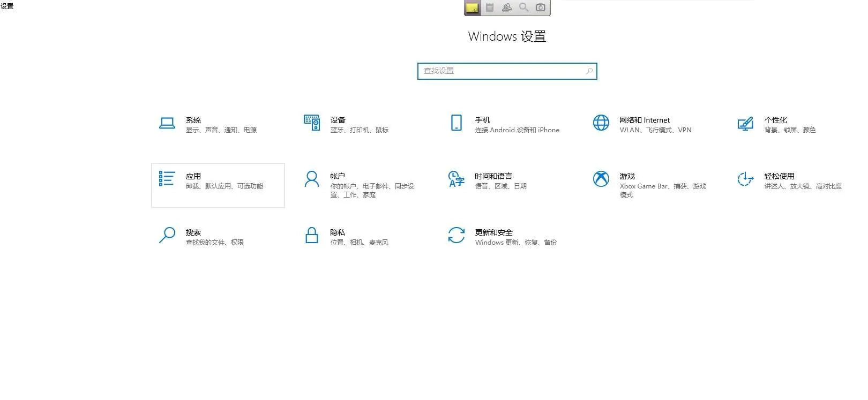
Task: Open the 隐私 padlock icon
Action: tap(312, 235)
